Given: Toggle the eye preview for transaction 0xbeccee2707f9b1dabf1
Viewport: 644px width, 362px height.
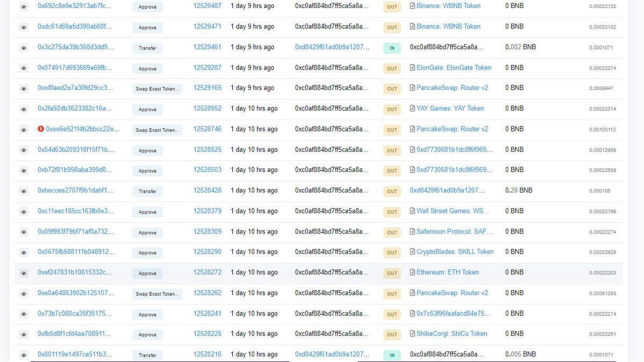Looking at the screenshot, I should click(x=24, y=191).
